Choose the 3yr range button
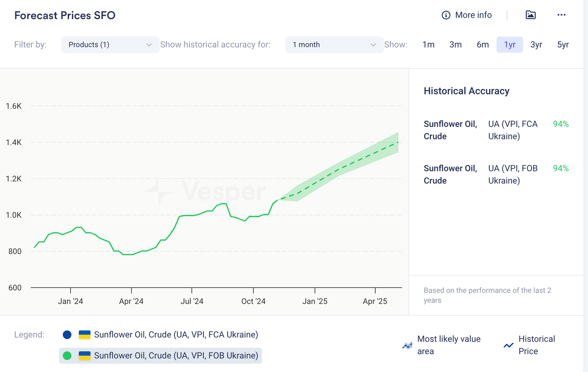 [x=536, y=44]
